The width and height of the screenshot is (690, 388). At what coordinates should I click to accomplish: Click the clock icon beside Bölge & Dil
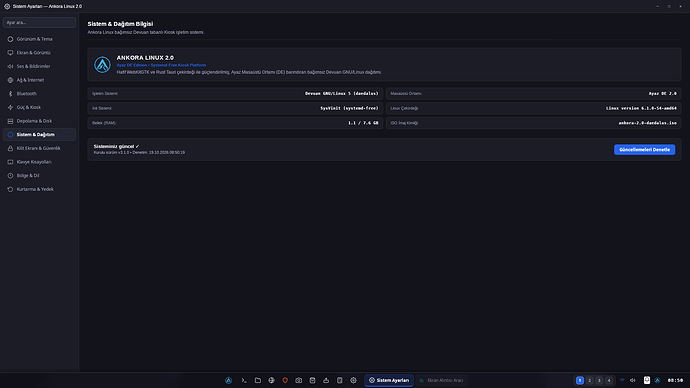click(10, 176)
